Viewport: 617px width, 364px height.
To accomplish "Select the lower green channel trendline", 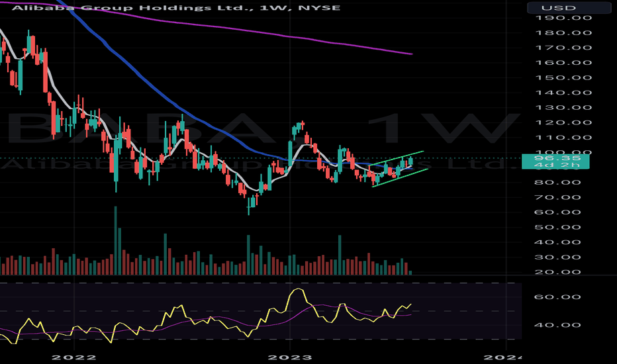I will tap(399, 178).
